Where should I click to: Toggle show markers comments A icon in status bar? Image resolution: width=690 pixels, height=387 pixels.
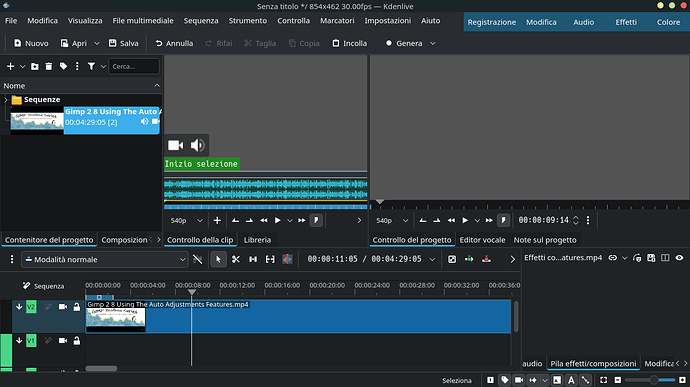(571, 380)
